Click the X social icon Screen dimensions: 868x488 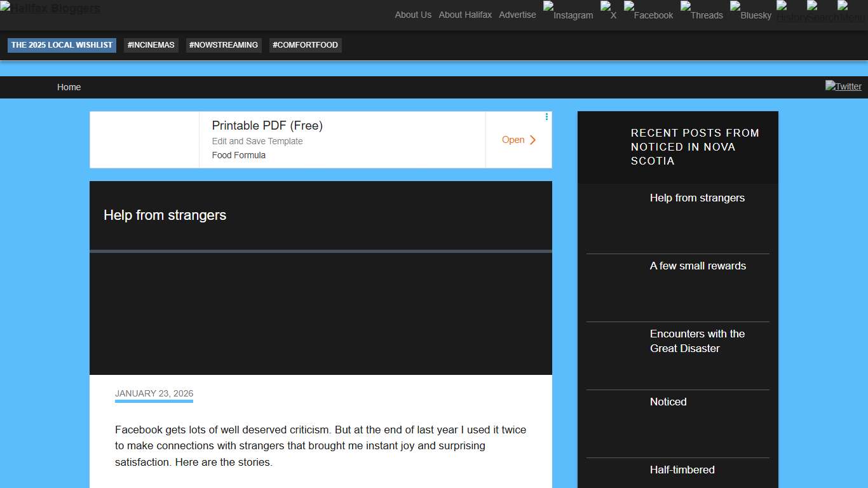609,11
